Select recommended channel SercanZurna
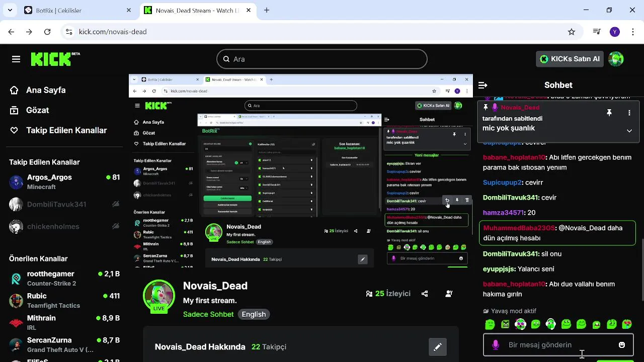The width and height of the screenshot is (644, 362). pyautogui.click(x=64, y=344)
